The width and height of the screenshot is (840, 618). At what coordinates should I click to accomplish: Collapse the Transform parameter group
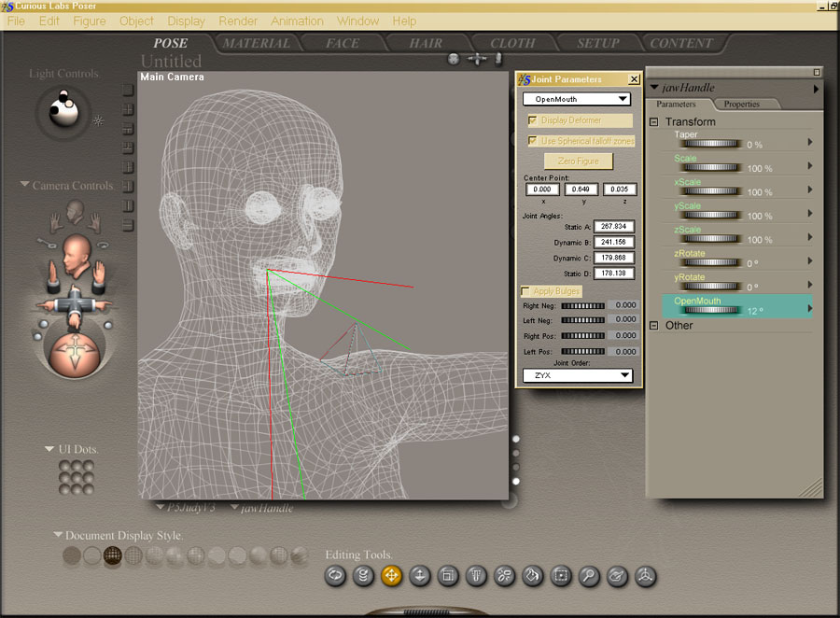[654, 122]
